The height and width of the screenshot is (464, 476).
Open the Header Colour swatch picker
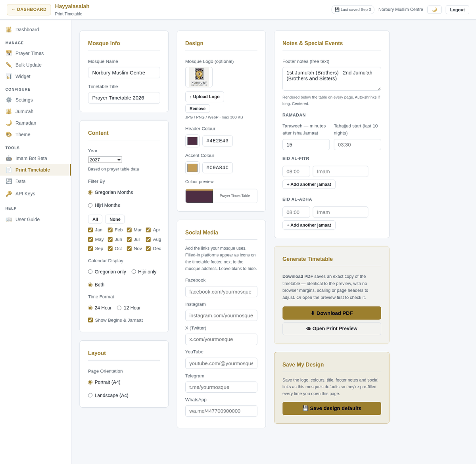pos(192,141)
